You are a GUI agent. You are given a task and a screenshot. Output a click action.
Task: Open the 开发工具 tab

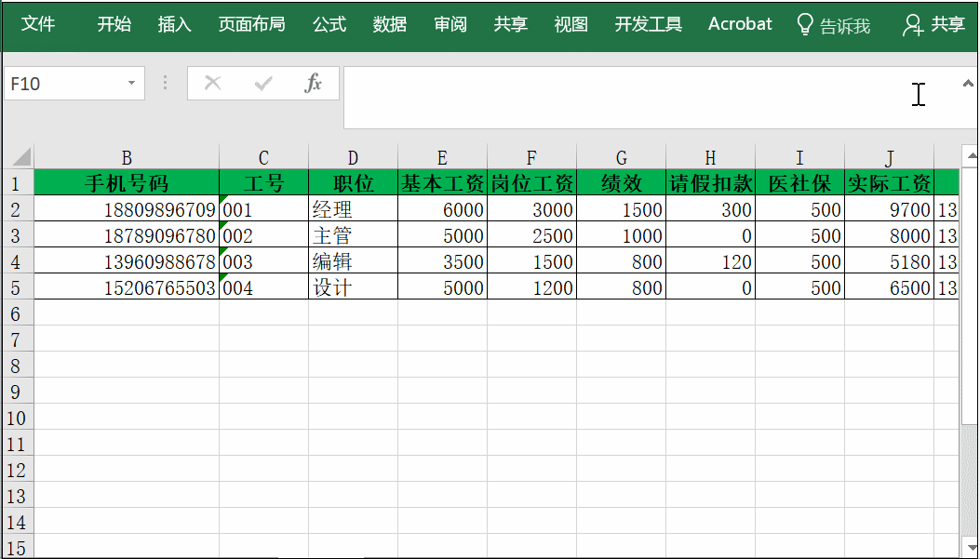click(648, 24)
